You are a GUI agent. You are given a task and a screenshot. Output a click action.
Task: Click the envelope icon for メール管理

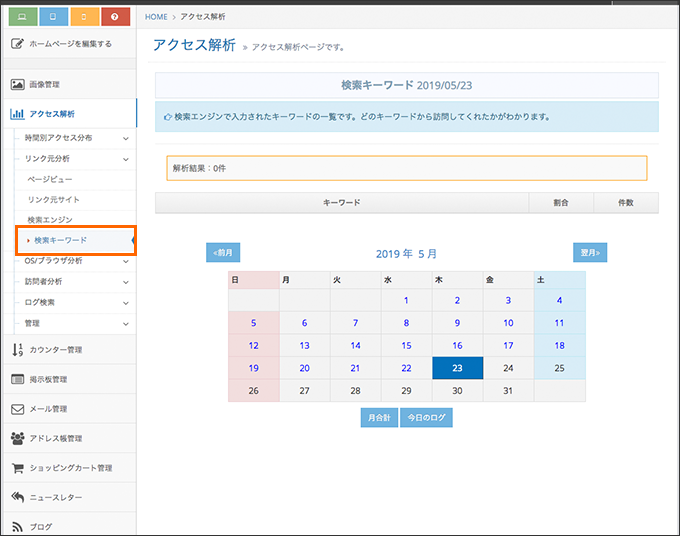(17, 409)
